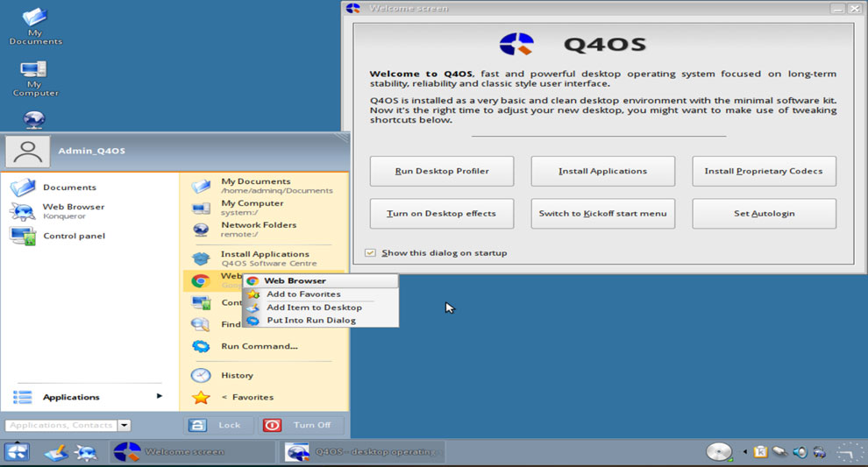
Task: Click Install Applications button in Welcome screen
Action: (603, 171)
